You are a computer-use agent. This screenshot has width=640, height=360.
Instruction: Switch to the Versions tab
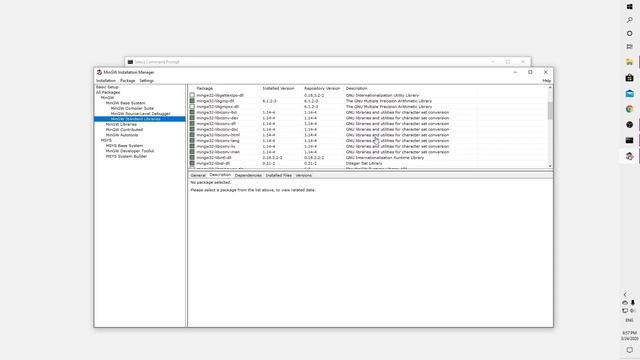pyautogui.click(x=304, y=176)
